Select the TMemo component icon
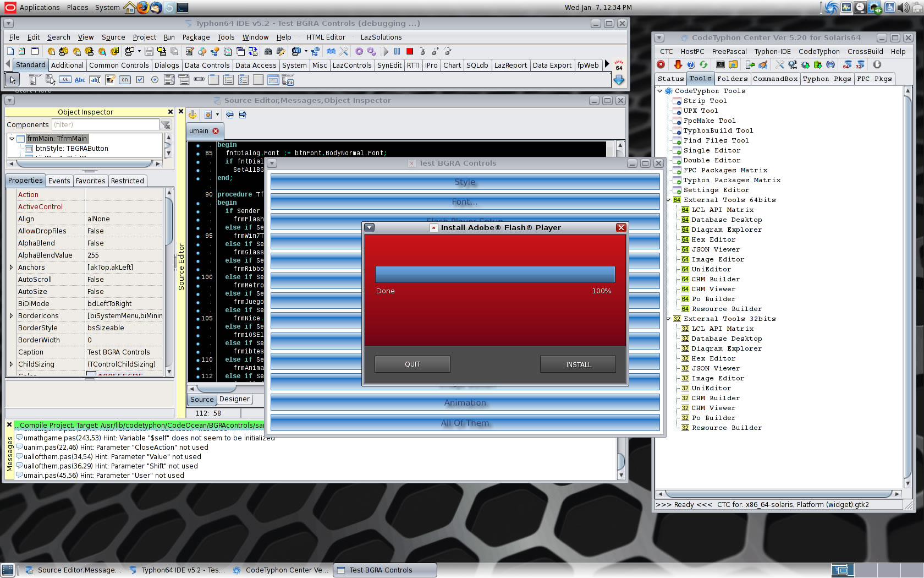 coord(110,80)
